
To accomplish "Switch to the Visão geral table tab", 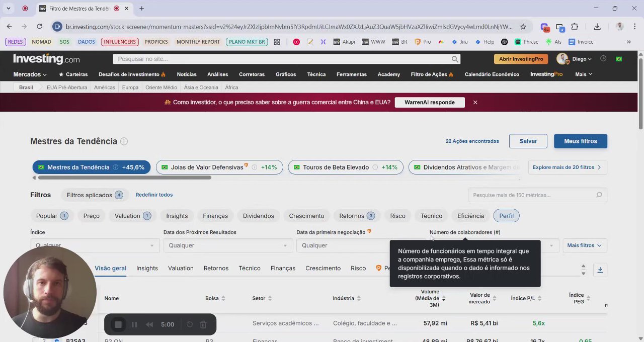I will 110,268.
